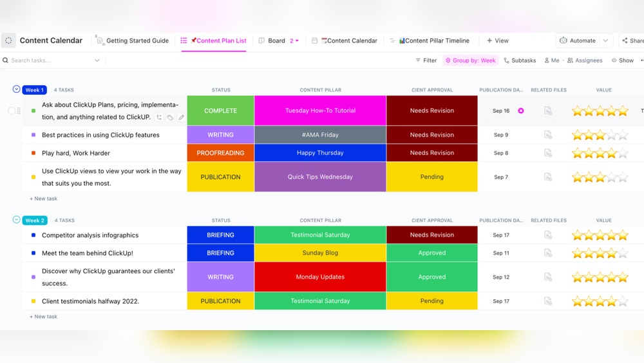Open related file for Competitor analysis task
644x363 pixels.
click(548, 235)
